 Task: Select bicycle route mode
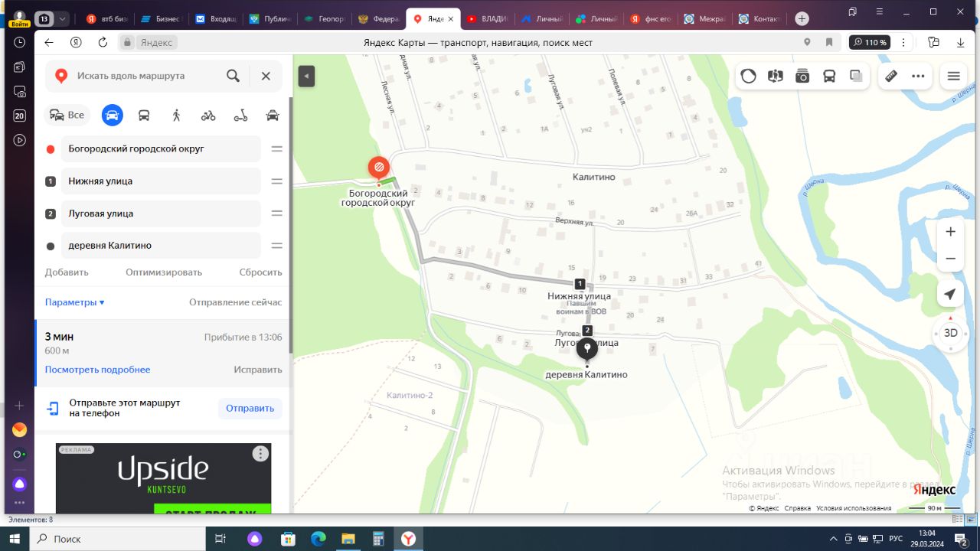[x=208, y=116]
